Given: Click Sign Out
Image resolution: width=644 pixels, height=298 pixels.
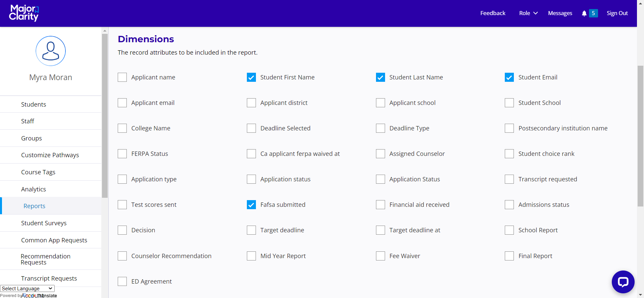Looking at the screenshot, I should click(617, 13).
